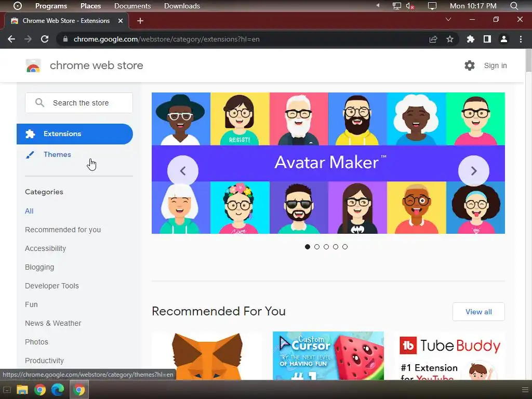Open the Extensions puzzle icon in toolbar
The height and width of the screenshot is (399, 532).
coord(471,39)
